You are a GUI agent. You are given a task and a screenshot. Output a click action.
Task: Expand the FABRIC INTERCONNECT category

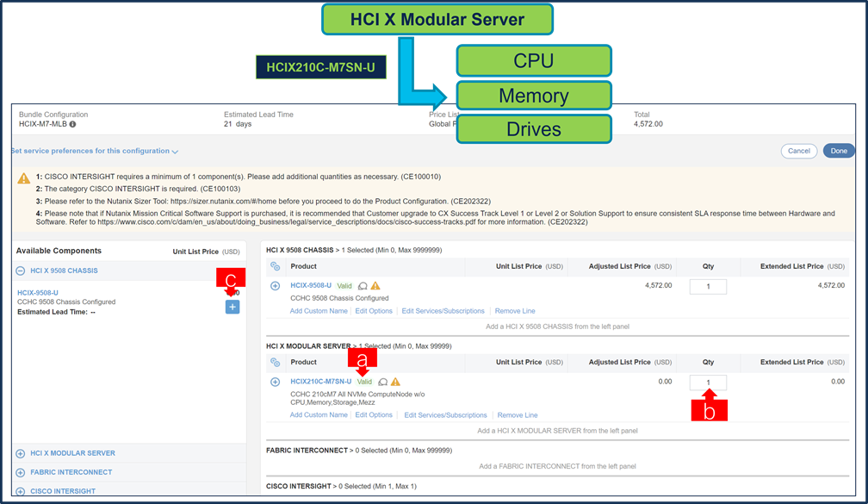point(21,472)
